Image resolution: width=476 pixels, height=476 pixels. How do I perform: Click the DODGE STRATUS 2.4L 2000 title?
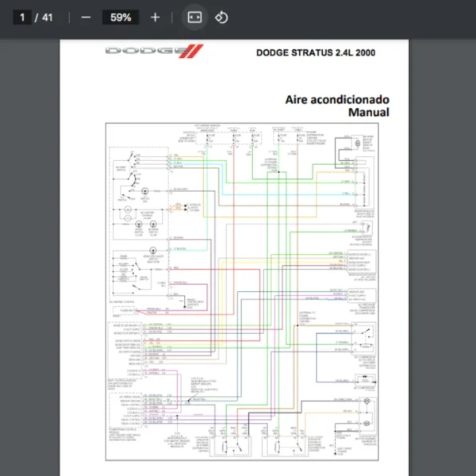click(316, 53)
